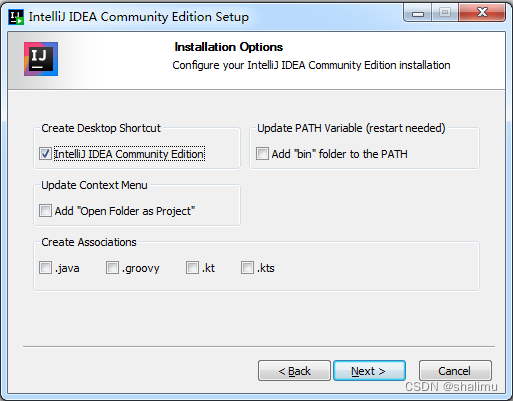513x401 pixels.
Task: Click the "Create Desktop Shortcut" group label
Action: (x=101, y=128)
